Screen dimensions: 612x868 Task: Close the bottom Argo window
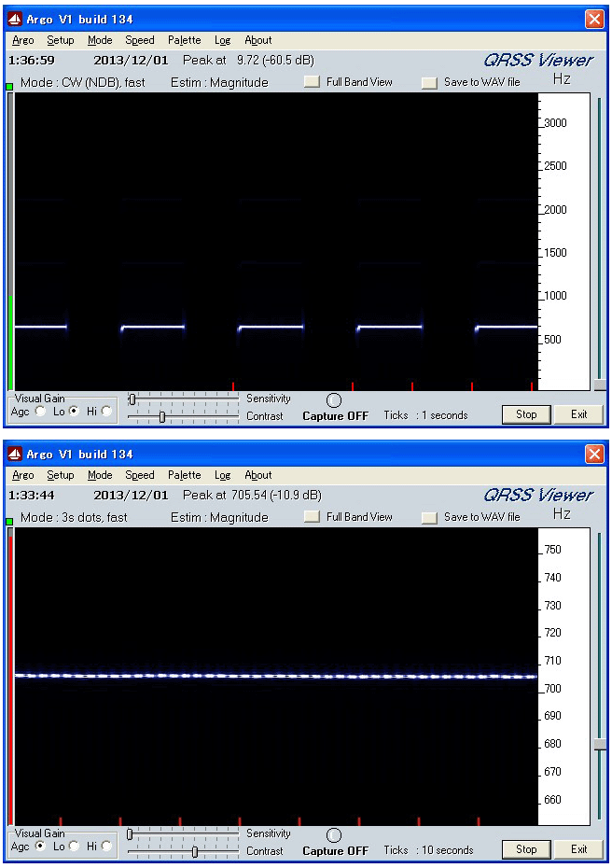[594, 455]
